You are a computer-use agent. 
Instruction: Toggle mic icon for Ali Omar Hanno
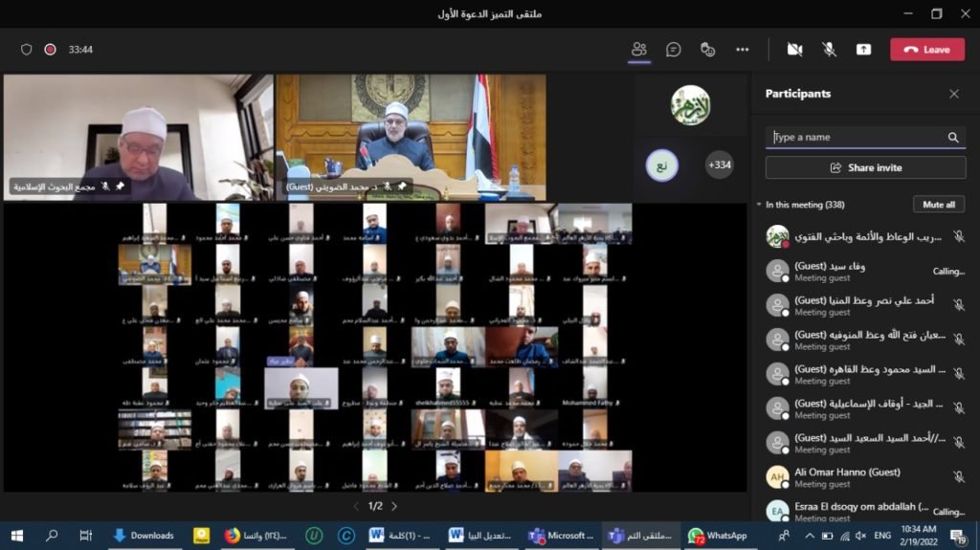[959, 476]
